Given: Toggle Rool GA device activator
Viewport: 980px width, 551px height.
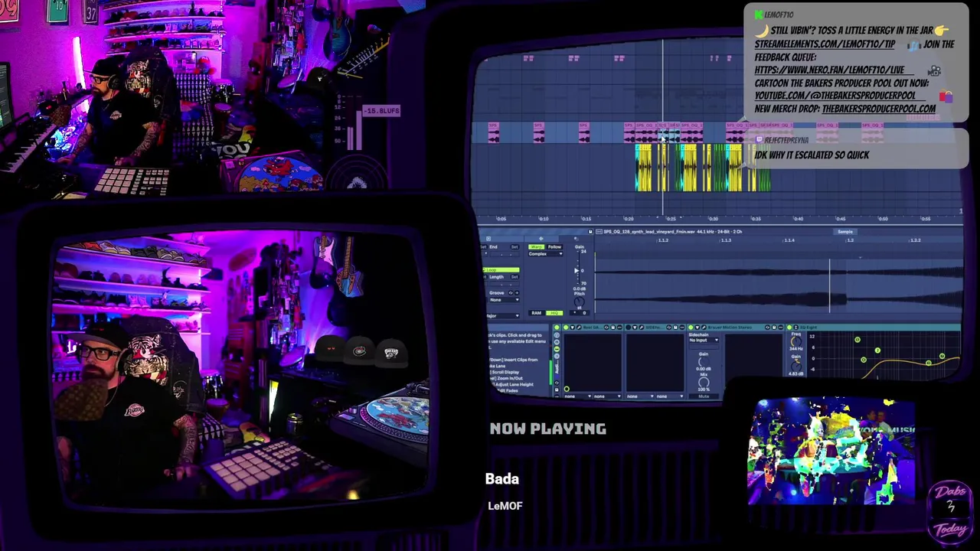Looking at the screenshot, I should (x=566, y=328).
